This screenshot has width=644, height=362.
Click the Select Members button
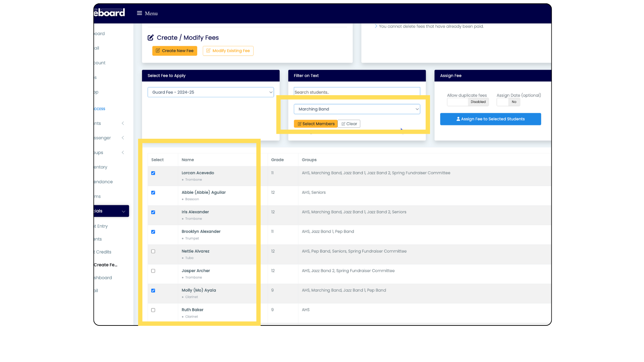click(x=316, y=124)
